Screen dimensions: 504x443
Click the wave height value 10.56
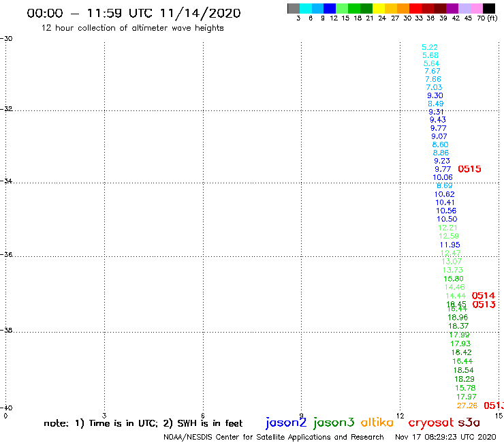point(446,211)
